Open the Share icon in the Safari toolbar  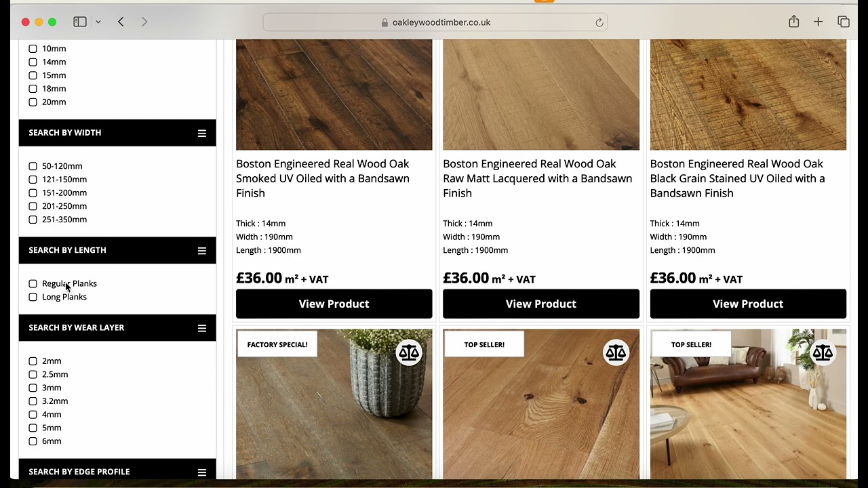coord(793,22)
